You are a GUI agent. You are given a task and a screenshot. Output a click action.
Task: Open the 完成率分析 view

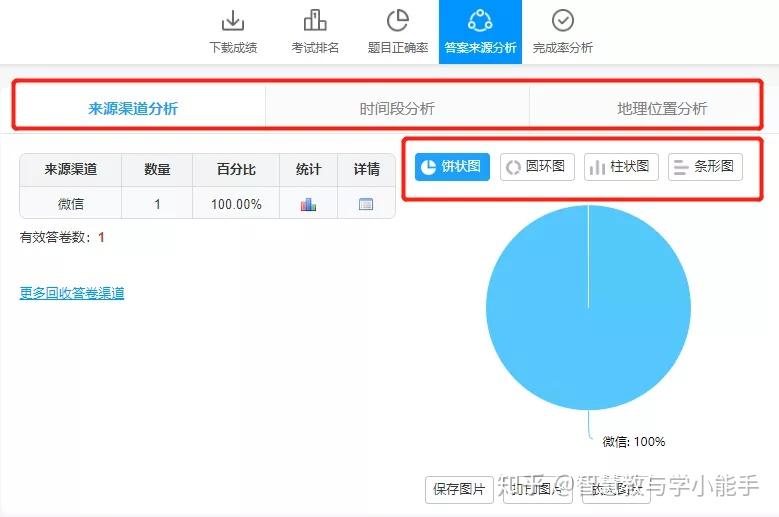click(562, 32)
